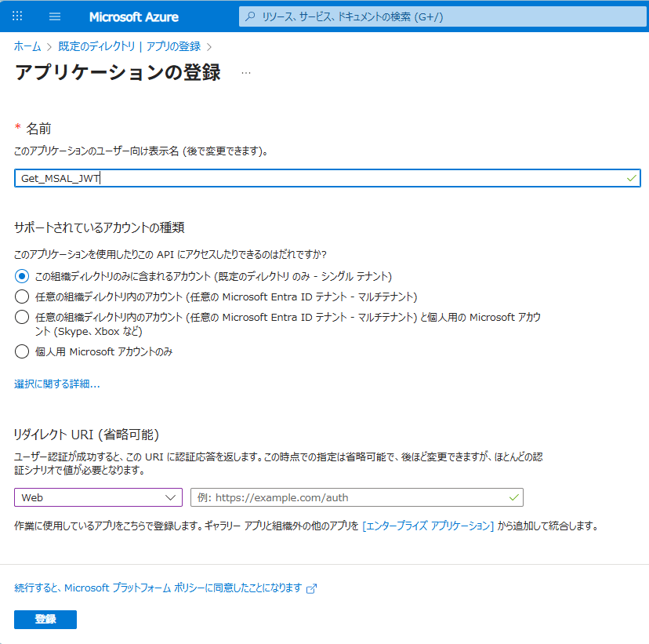Click the 登録 button
Image resolution: width=649 pixels, height=644 pixels.
point(45,620)
